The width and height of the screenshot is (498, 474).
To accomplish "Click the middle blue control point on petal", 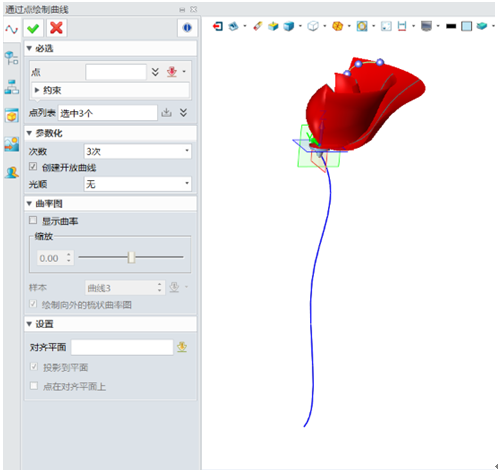I will click(x=359, y=64).
